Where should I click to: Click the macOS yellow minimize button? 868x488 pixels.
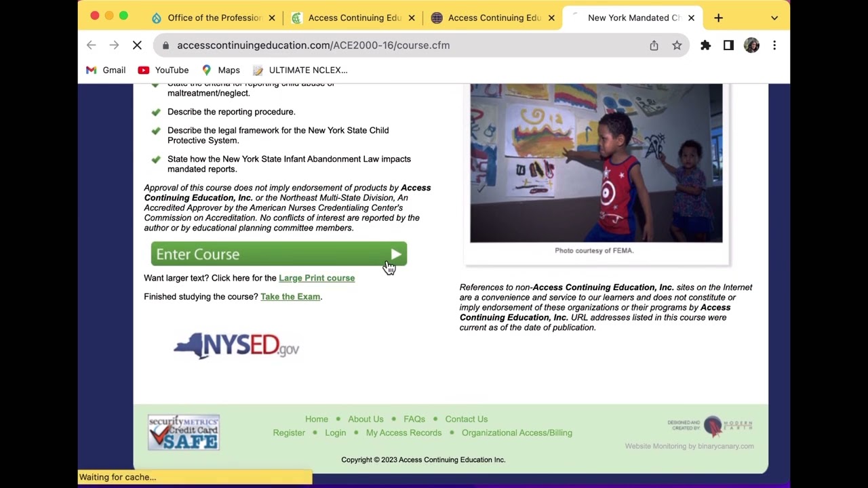(x=109, y=16)
